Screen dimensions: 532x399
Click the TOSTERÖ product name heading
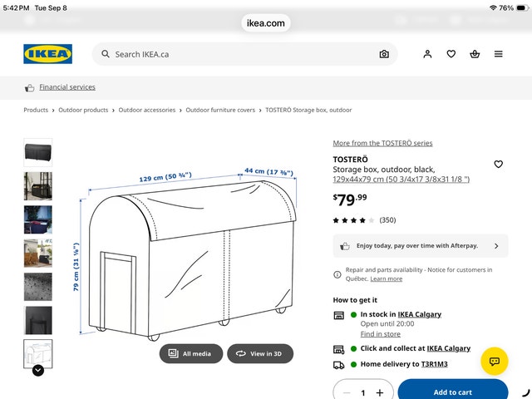tap(350, 159)
